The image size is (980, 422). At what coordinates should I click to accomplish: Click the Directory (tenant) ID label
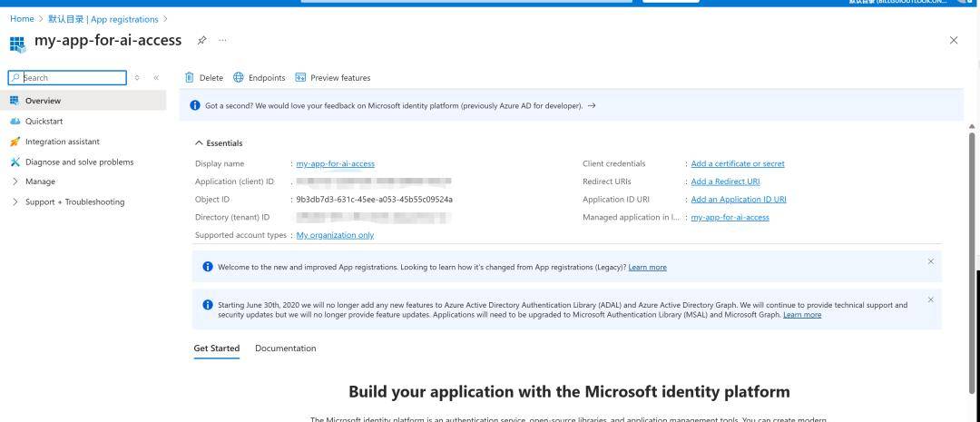click(232, 218)
